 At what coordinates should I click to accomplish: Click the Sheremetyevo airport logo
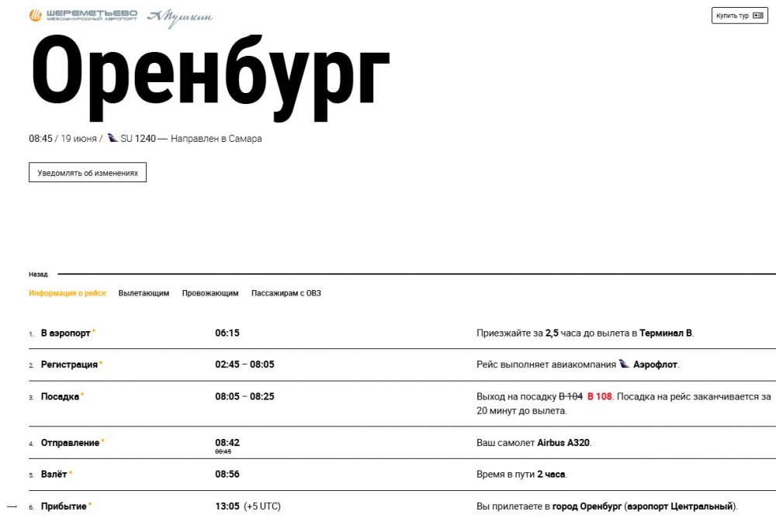pyautogui.click(x=83, y=16)
